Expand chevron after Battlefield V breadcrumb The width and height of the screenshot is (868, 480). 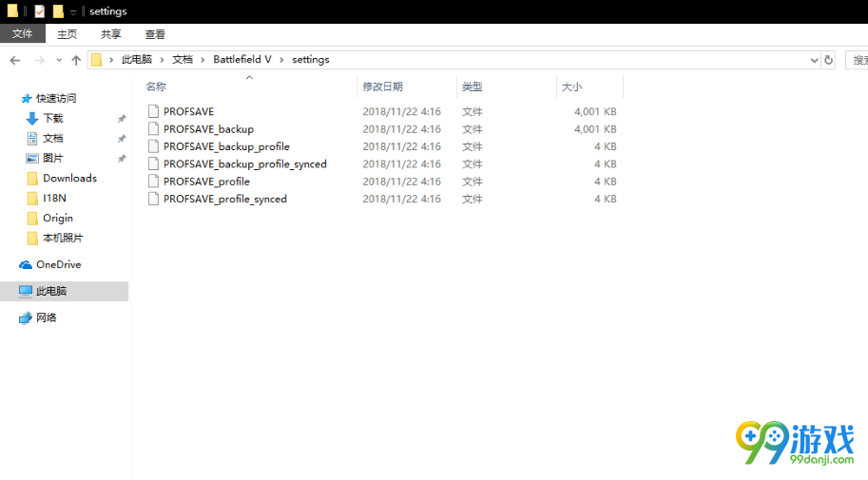(281, 60)
